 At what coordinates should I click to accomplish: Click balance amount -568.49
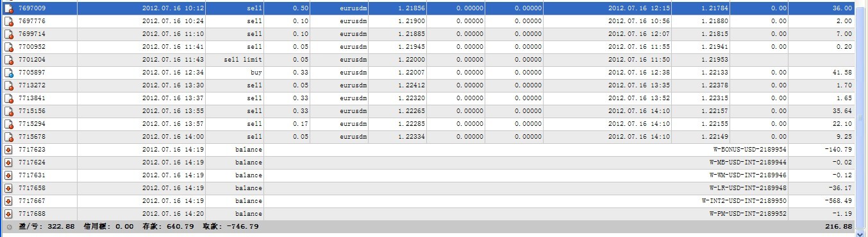(x=839, y=201)
